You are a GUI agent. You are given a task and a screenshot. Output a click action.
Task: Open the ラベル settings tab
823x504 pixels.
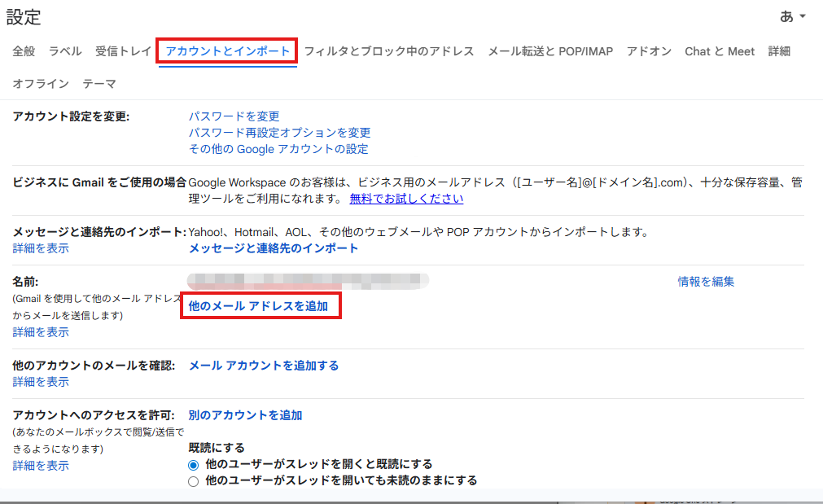[65, 51]
